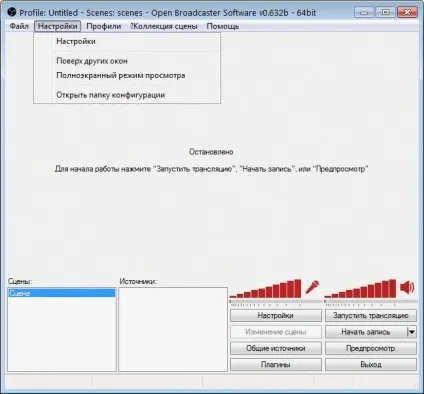
Task: Click Запустить трансляцию button
Action: (x=371, y=315)
